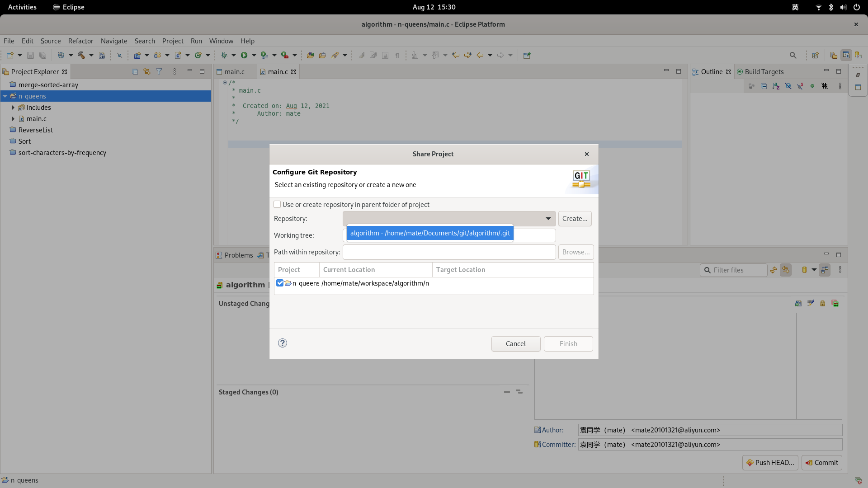Click the Open Perspective icon

[x=816, y=55]
